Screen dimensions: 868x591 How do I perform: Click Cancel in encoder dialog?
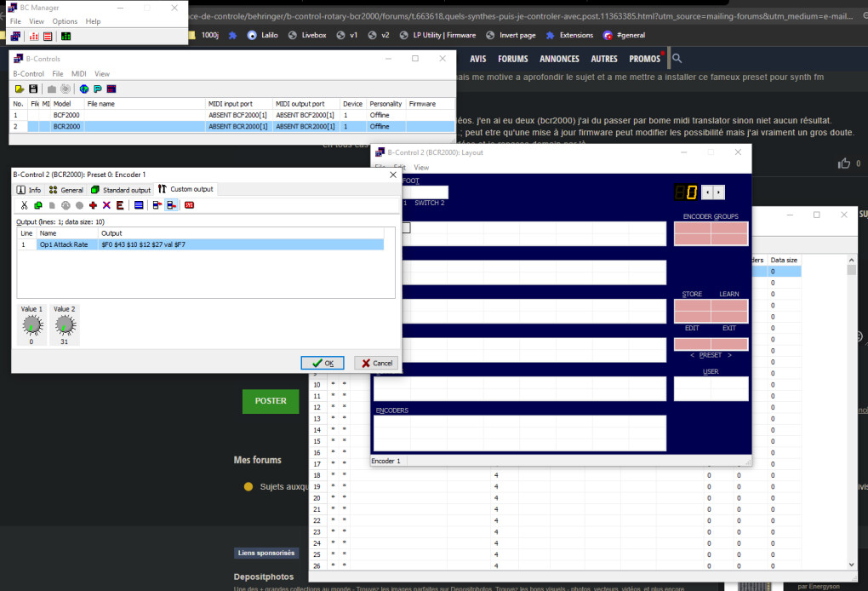376,363
